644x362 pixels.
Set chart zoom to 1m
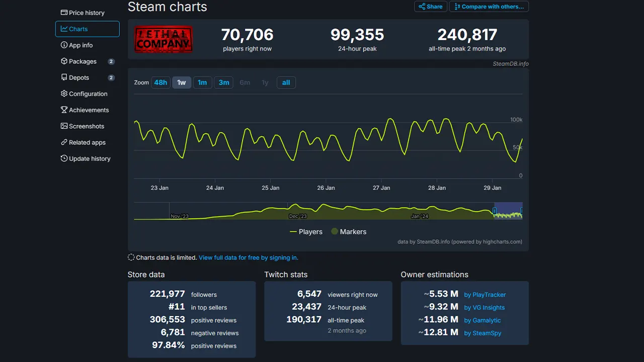(202, 82)
